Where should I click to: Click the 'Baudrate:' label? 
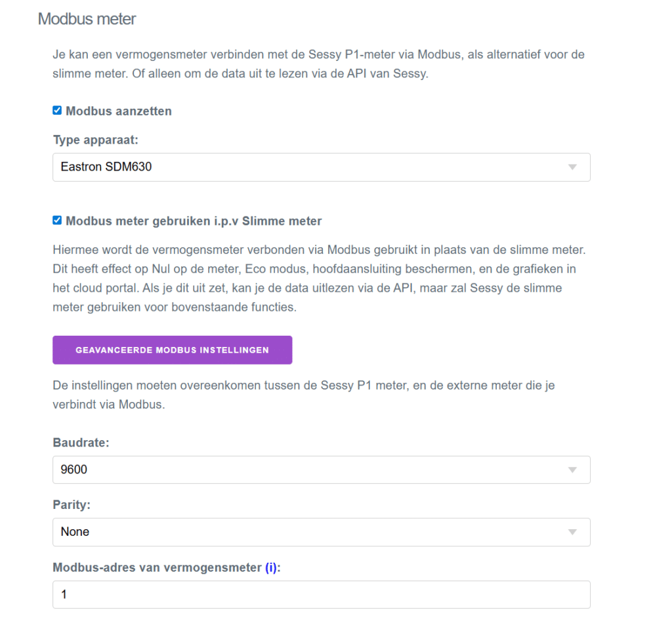tap(81, 443)
